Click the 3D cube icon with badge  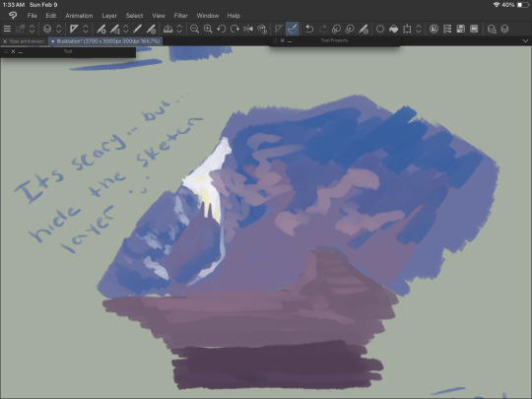point(492,29)
